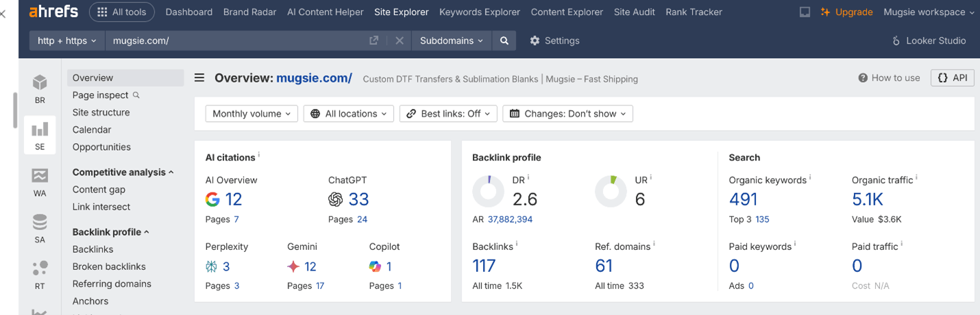
Task: Click Backlinks count 117
Action: click(484, 266)
